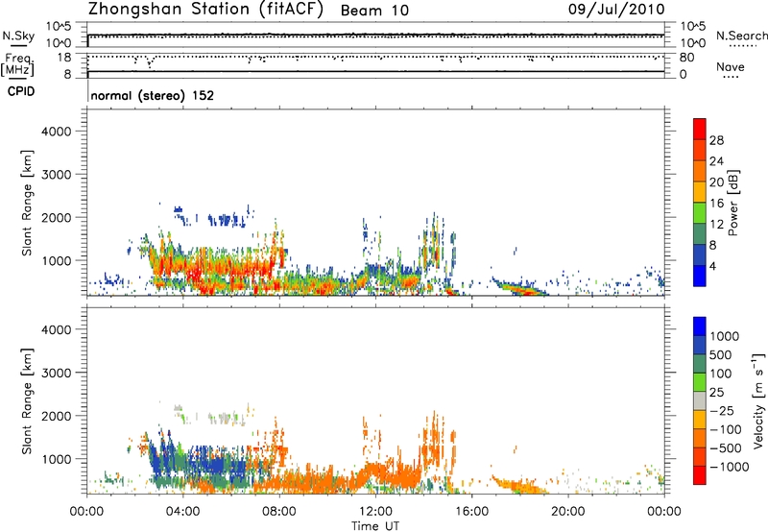The height and width of the screenshot is (532, 768).
Task: Click the 'Zhongshan Station (fitACF)' title
Action: tap(205, 9)
